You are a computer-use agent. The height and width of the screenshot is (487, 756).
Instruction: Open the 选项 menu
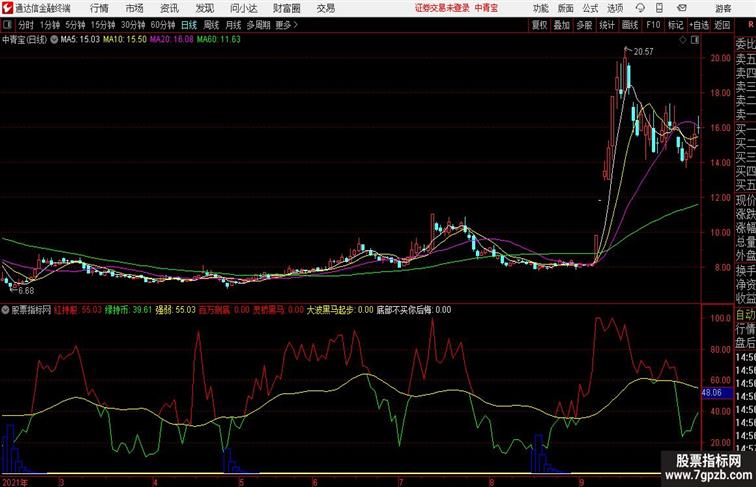615,8
